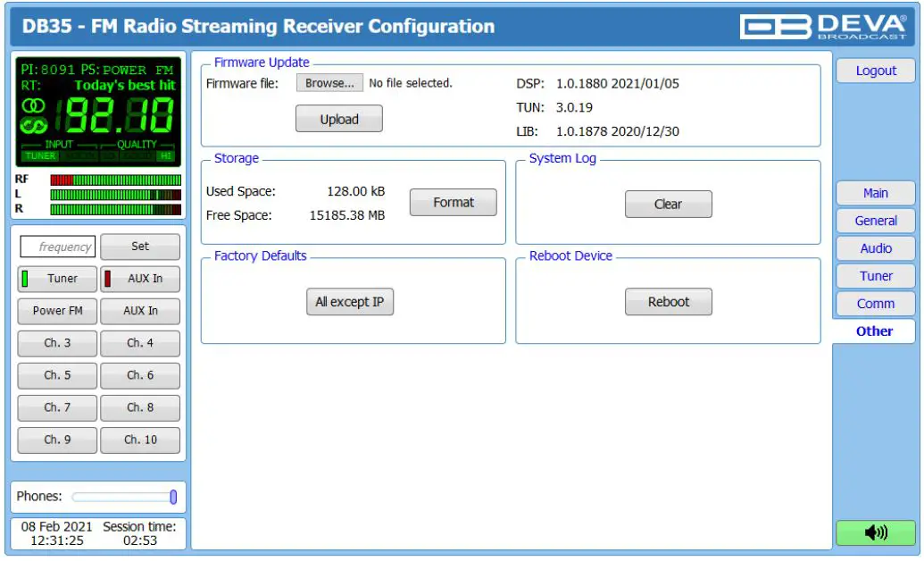The width and height of the screenshot is (924, 561).
Task: Format the device storage
Action: click(x=454, y=202)
